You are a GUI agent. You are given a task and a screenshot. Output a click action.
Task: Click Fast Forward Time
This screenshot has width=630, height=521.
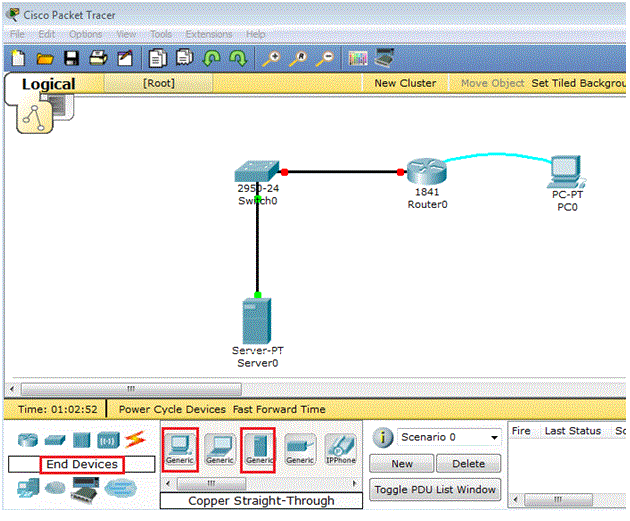click(x=279, y=409)
